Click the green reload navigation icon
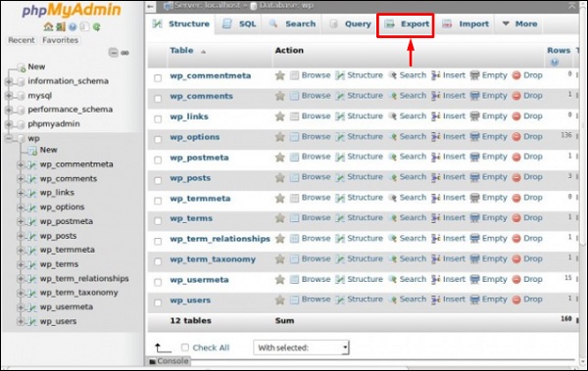588x371 pixels. (x=97, y=27)
